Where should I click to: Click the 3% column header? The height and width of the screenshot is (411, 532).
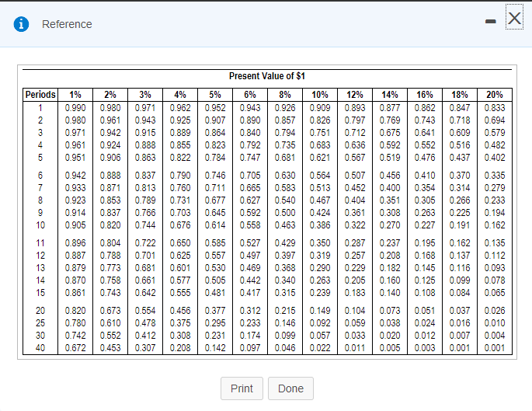pos(145,94)
